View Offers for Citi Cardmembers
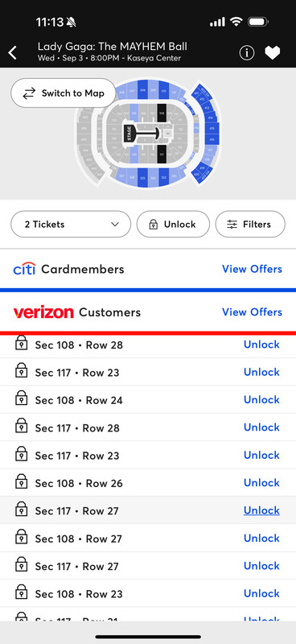Screen dimensions: 296x644 point(252,269)
